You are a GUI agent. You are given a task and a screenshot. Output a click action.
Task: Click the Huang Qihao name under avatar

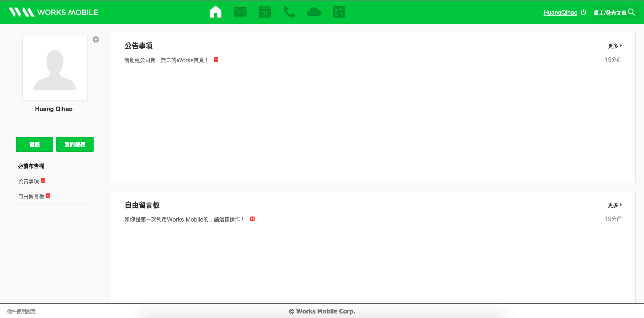click(x=54, y=109)
